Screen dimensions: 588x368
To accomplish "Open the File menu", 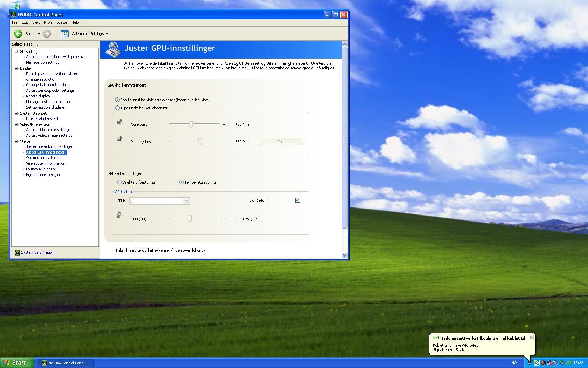I will pyautogui.click(x=15, y=22).
